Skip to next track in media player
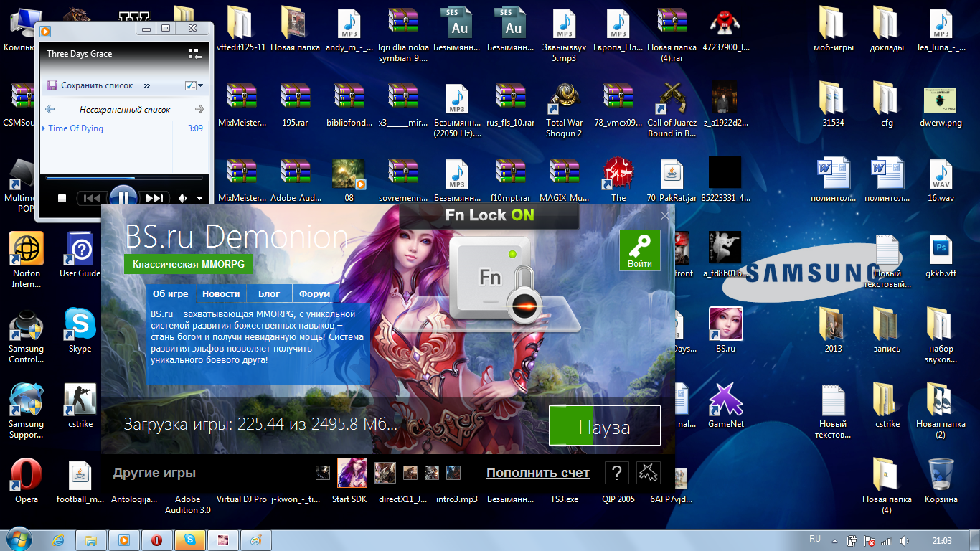The image size is (980, 551). [x=154, y=198]
